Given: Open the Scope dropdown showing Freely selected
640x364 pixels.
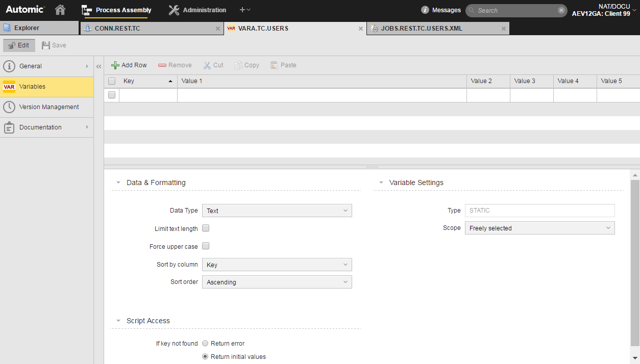Looking at the screenshot, I should [539, 228].
